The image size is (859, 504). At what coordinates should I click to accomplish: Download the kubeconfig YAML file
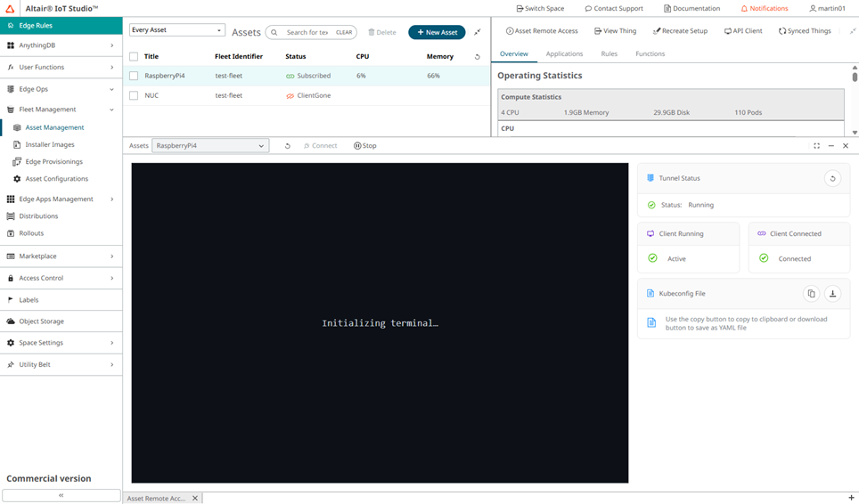(x=832, y=294)
